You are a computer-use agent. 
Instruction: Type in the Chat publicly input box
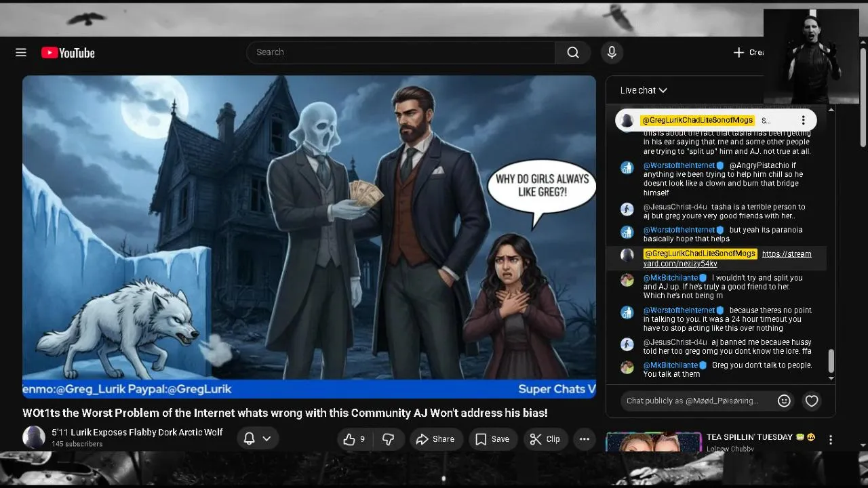pos(693,401)
